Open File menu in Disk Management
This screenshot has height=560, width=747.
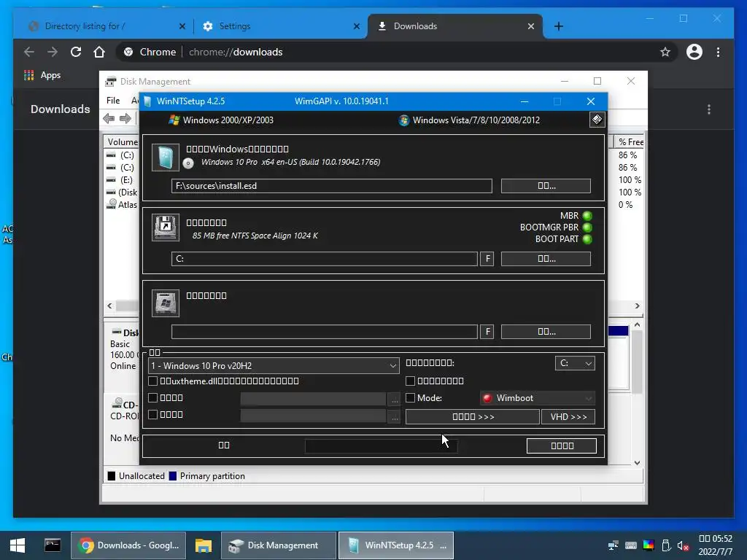(113, 101)
